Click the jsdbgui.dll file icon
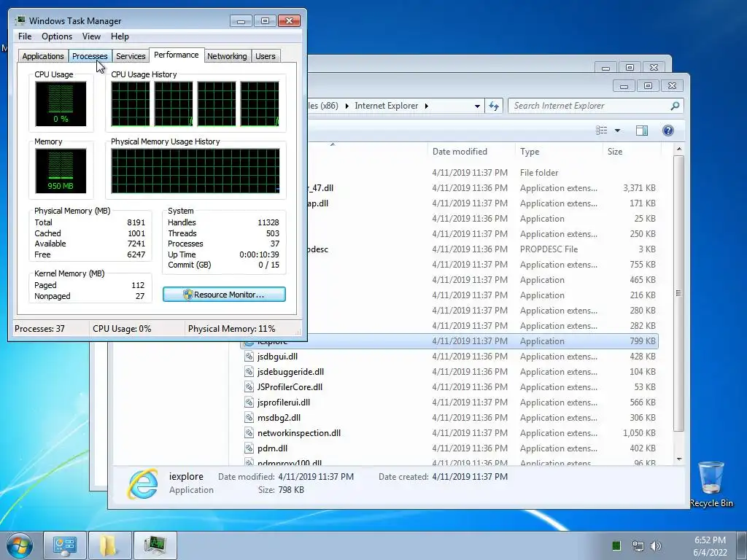Viewport: 747px width, 560px height. pyautogui.click(x=249, y=356)
